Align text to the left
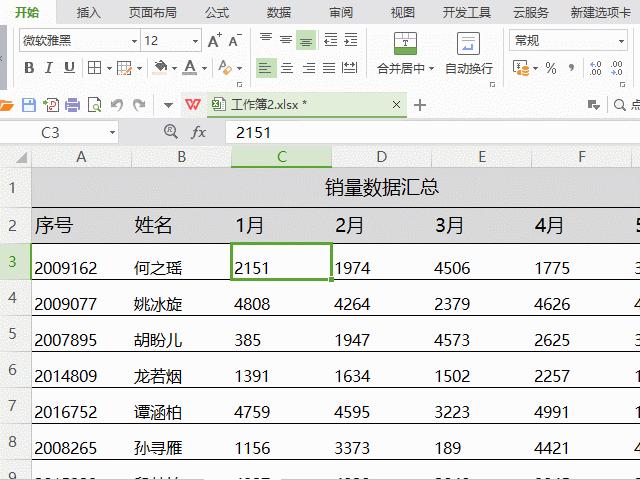 click(x=266, y=68)
